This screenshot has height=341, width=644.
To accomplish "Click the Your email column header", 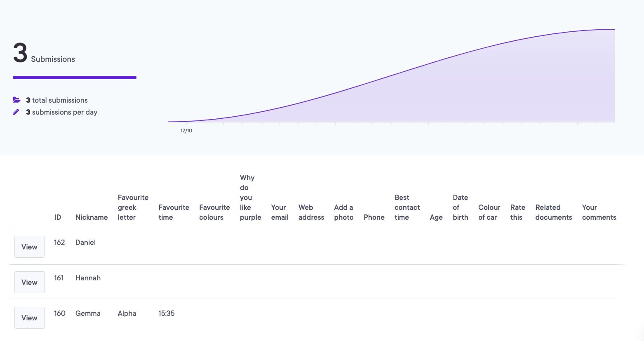I will 280,212.
